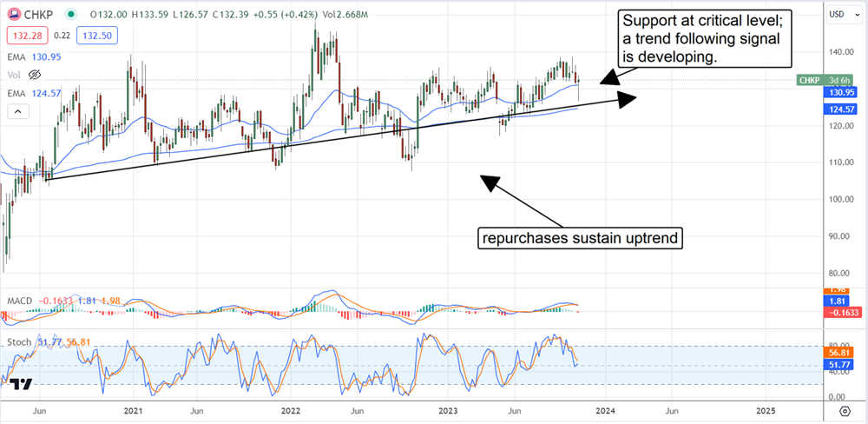
Task: Click the high price H133.59 value
Action: click(150, 14)
